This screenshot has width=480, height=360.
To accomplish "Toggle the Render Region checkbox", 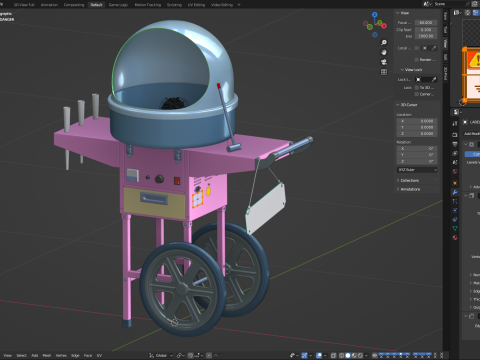I will (x=417, y=60).
